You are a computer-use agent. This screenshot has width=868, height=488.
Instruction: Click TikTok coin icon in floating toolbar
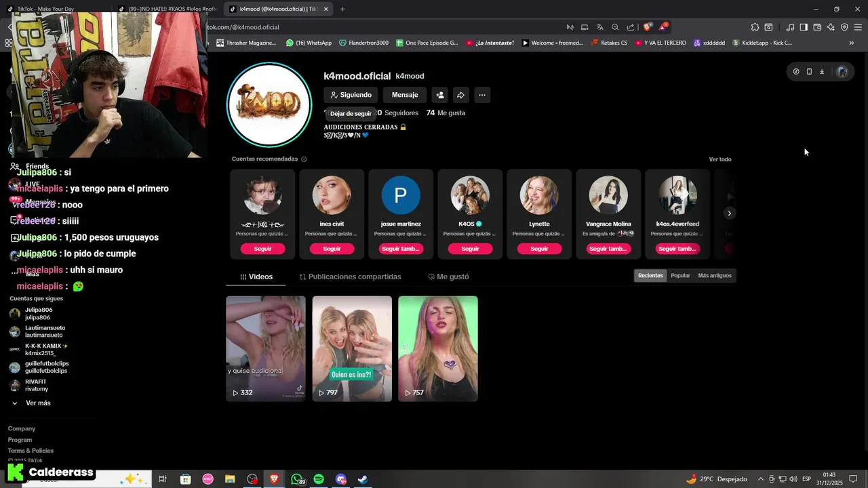[x=796, y=71]
